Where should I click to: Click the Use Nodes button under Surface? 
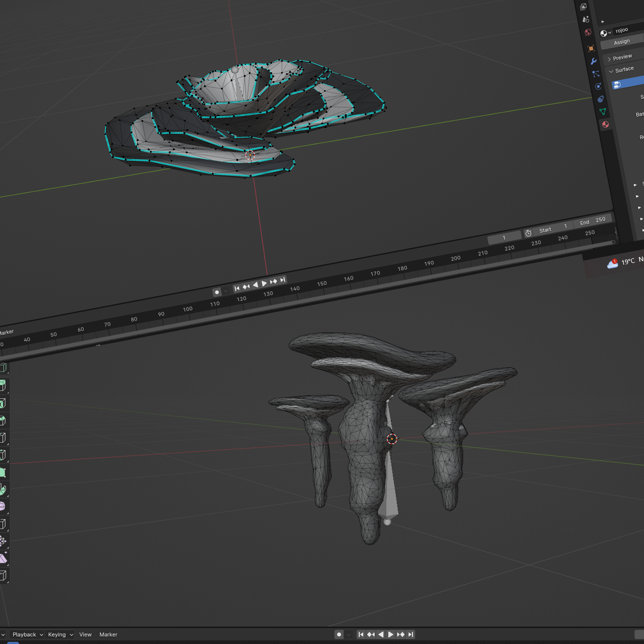pos(628,83)
